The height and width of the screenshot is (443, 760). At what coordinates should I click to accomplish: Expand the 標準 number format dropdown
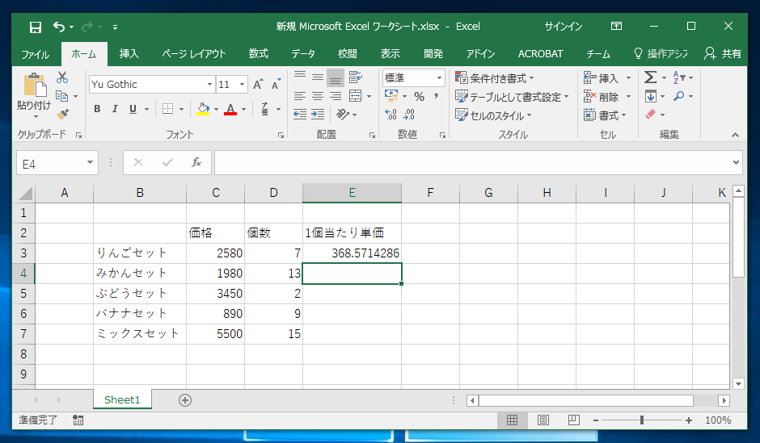(x=439, y=78)
